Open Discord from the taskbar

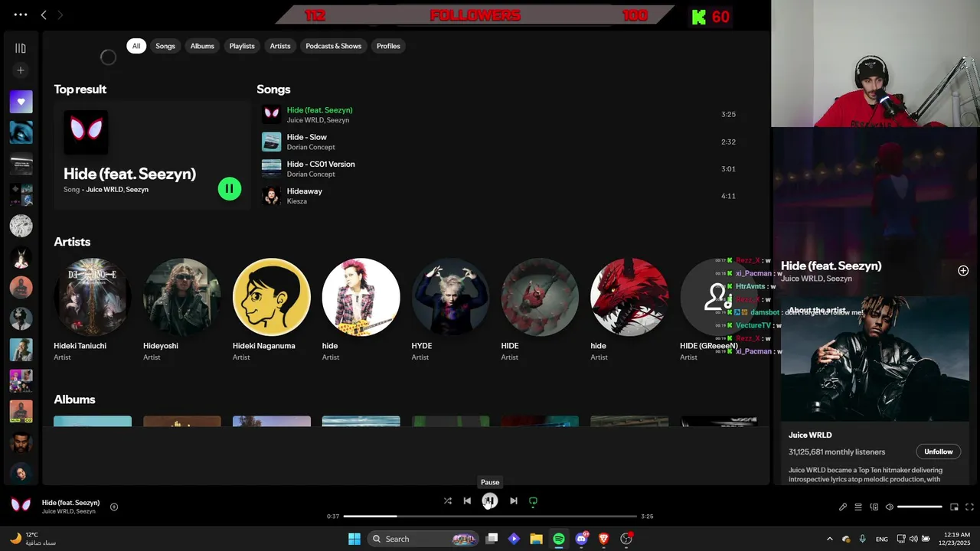pyautogui.click(x=582, y=539)
